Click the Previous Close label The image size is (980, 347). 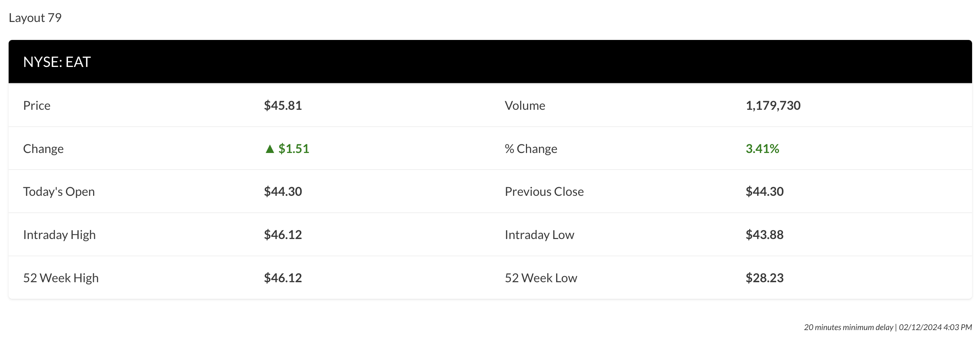coord(544,191)
